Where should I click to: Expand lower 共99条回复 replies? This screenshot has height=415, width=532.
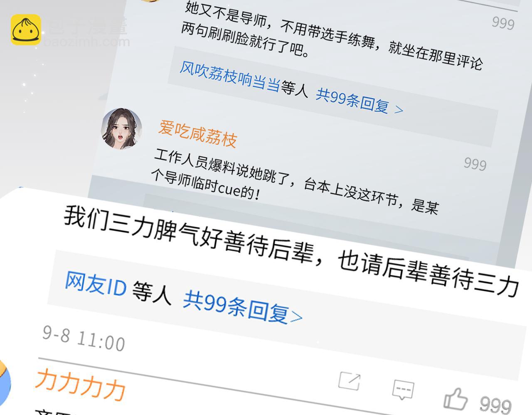coord(243,307)
